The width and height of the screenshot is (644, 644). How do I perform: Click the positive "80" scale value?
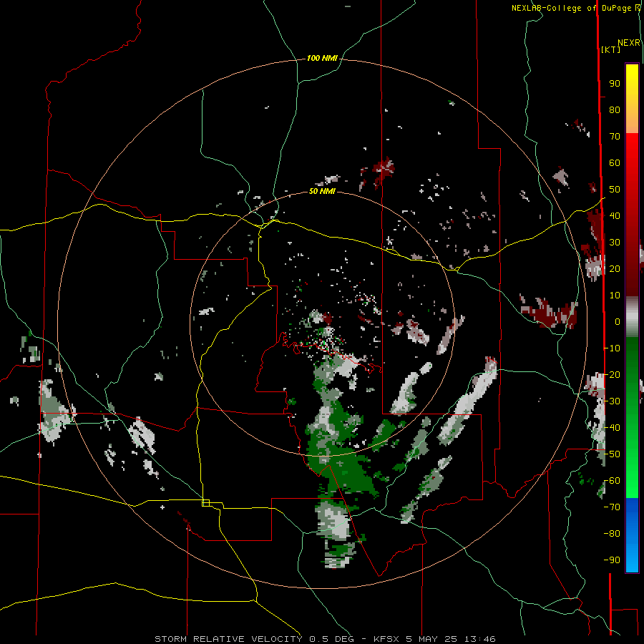pyautogui.click(x=615, y=109)
